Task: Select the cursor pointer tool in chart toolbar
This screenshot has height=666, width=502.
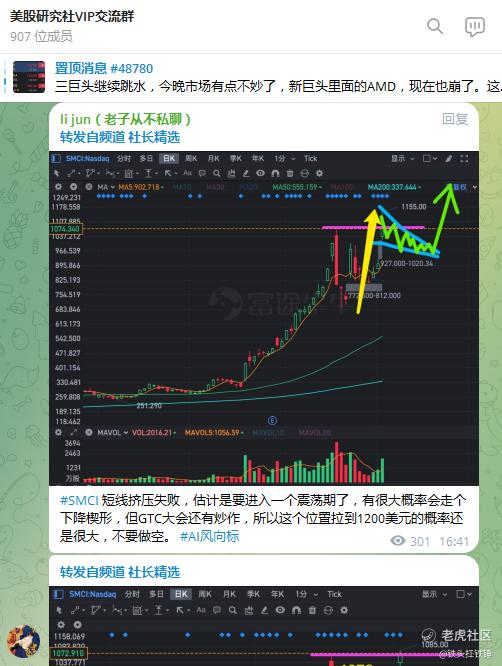Action: (x=57, y=173)
